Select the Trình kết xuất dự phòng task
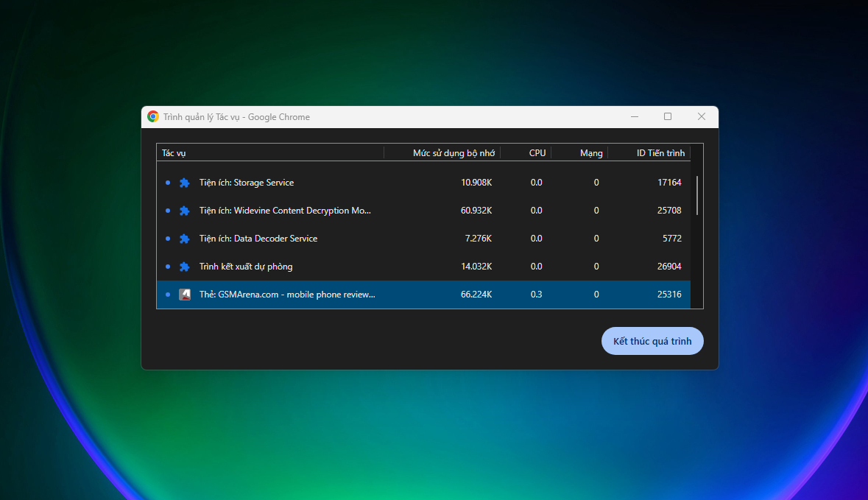This screenshot has height=500, width=868. 423,267
